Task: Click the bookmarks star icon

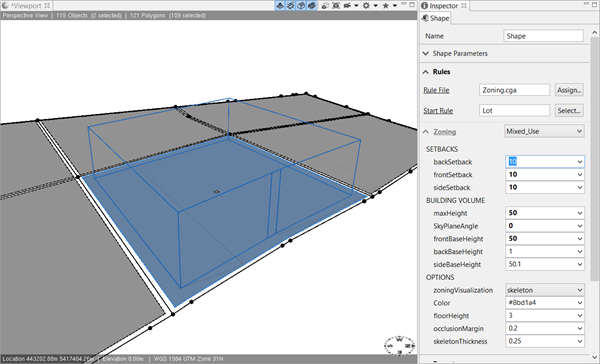Action: tap(386, 5)
